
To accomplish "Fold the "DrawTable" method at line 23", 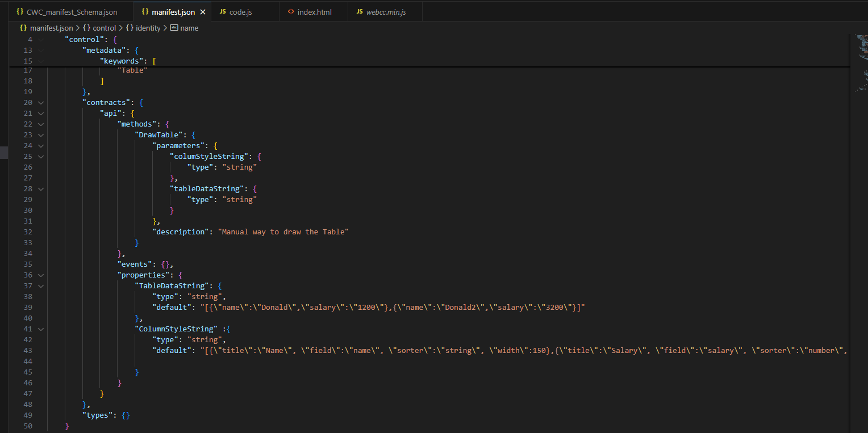I will pyautogui.click(x=40, y=135).
